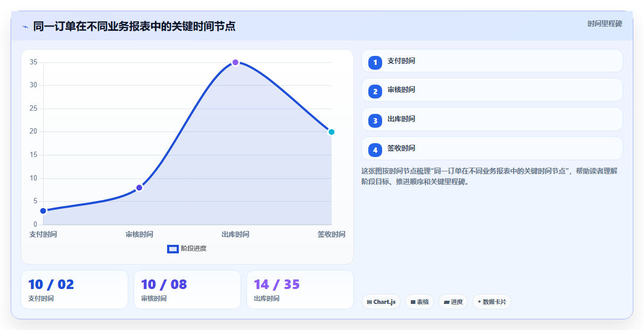Viewport: 644px width, 330px height.
Task: Click the title 同一订单在不同业务报表中的关键时间节点
Action: [134, 26]
